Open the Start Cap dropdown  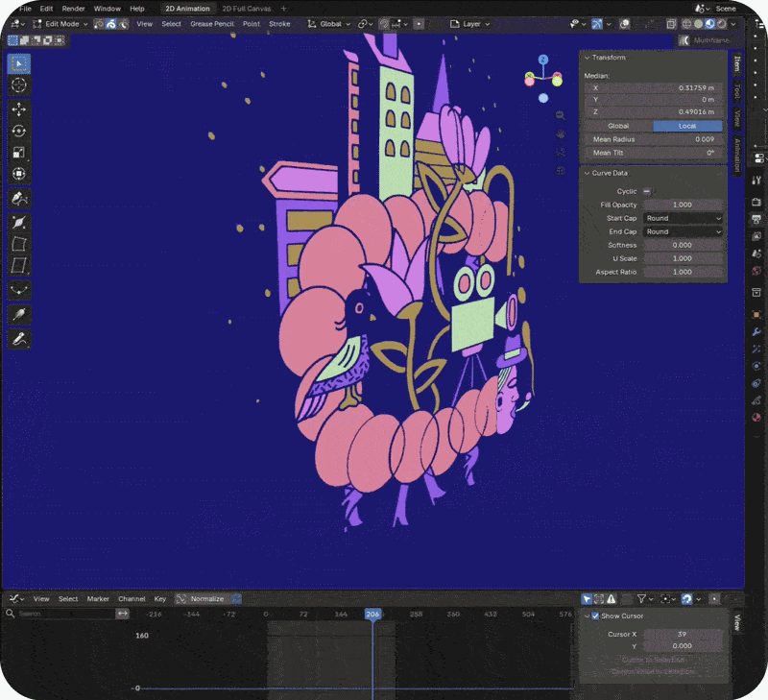tap(683, 219)
